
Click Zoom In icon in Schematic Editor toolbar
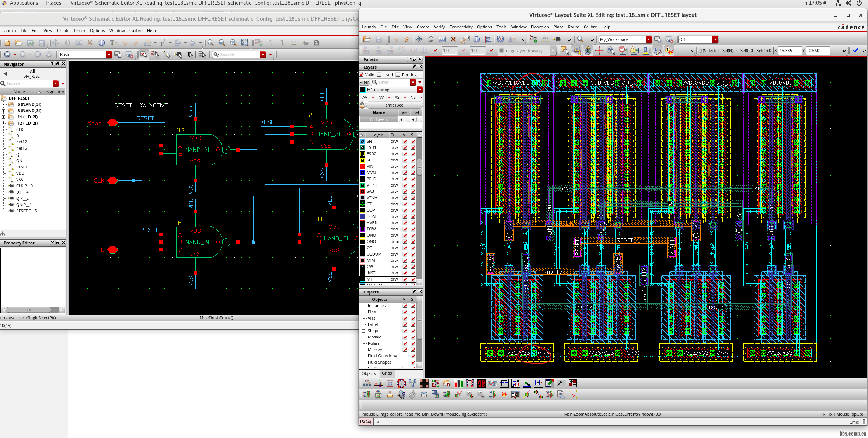pos(210,43)
